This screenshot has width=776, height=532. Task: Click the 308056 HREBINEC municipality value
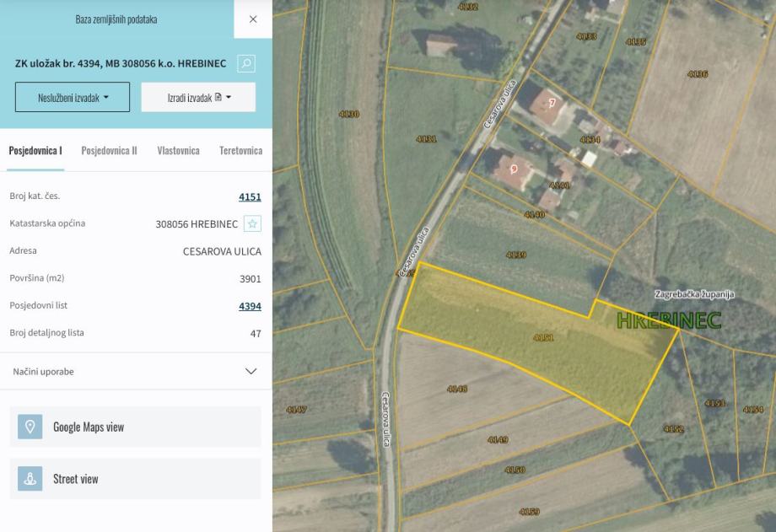pos(197,224)
